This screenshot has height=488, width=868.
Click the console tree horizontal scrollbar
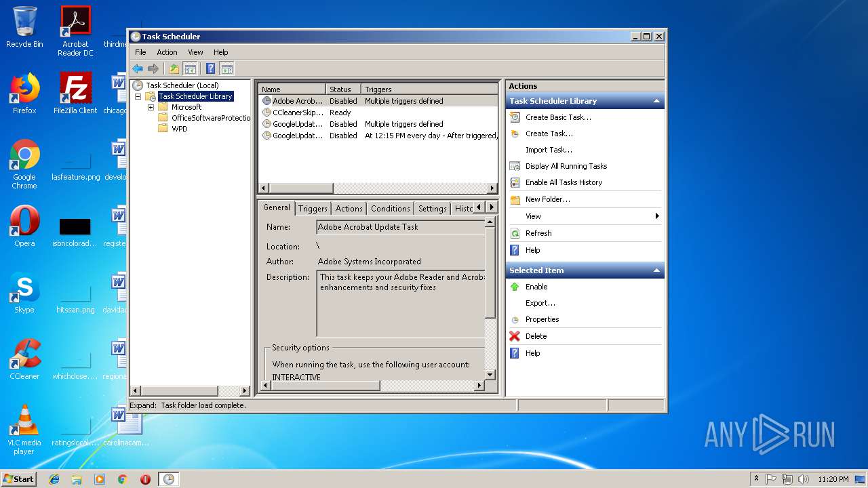click(x=190, y=391)
